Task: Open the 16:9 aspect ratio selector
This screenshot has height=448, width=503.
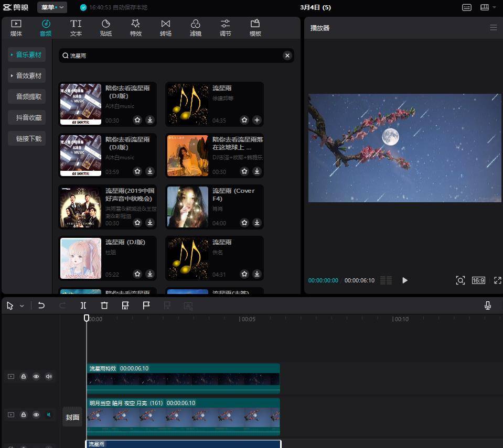Action: (x=478, y=280)
